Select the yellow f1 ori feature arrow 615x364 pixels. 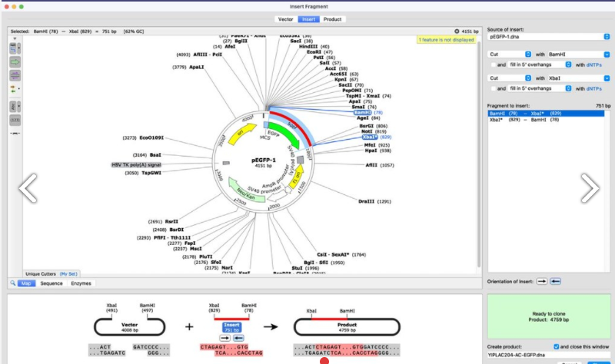point(297,177)
